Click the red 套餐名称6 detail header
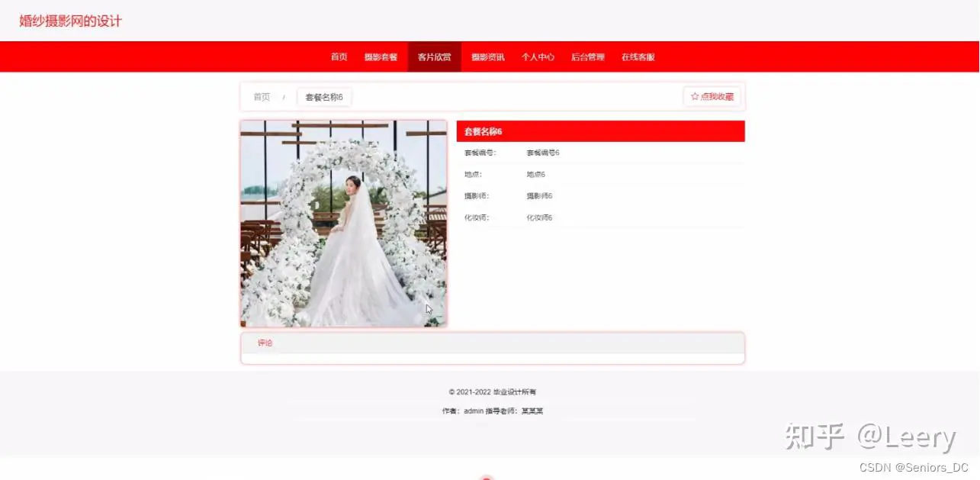The image size is (980, 480). point(600,131)
